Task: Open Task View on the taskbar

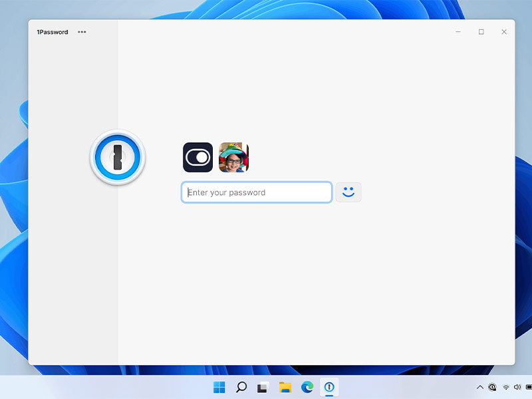Action: [263, 387]
